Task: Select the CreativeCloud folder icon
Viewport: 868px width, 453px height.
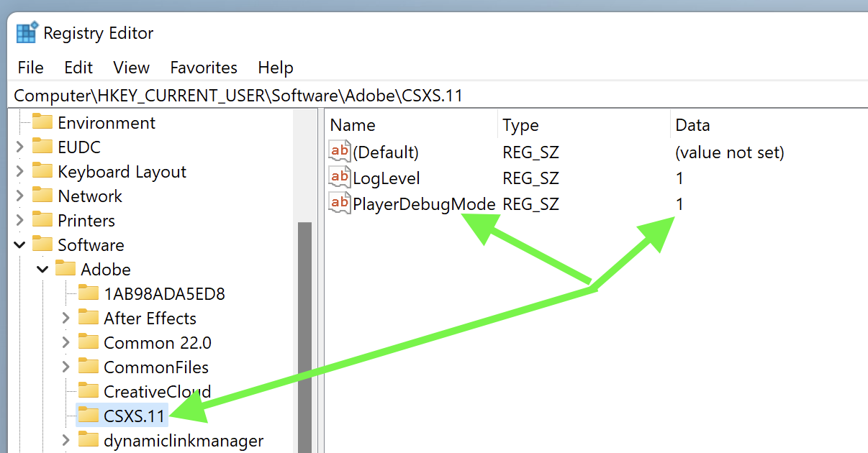Action: [x=89, y=391]
